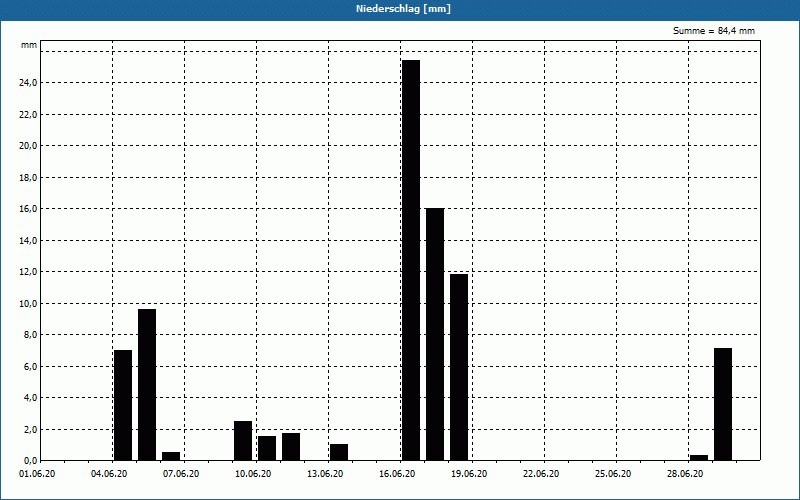The image size is (800, 500).
Task: Click the 6,0 y-axis label
Action: 30,366
